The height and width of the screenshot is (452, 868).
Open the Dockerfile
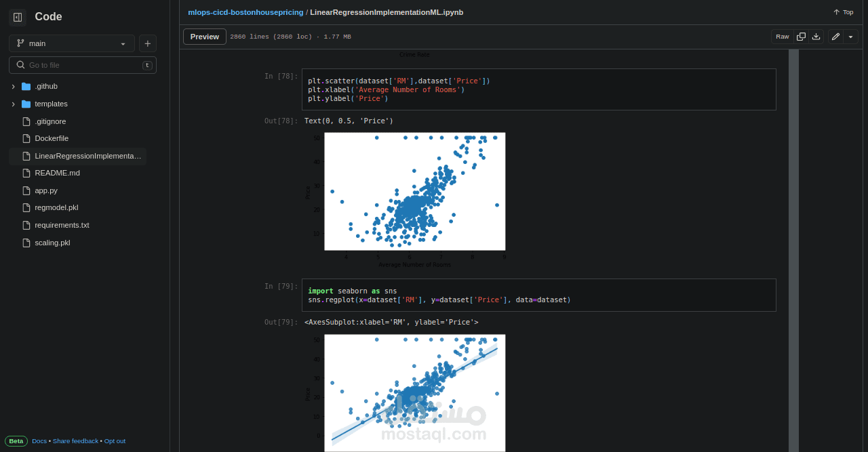tap(52, 138)
